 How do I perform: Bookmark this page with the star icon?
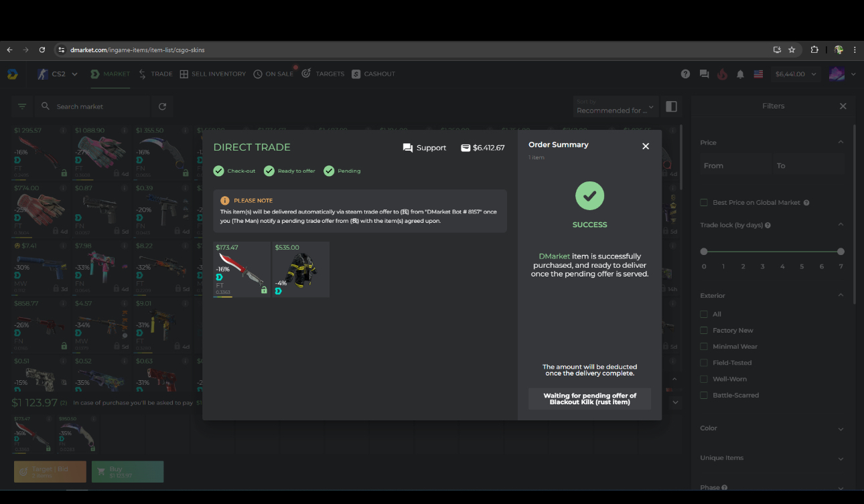coord(792,50)
